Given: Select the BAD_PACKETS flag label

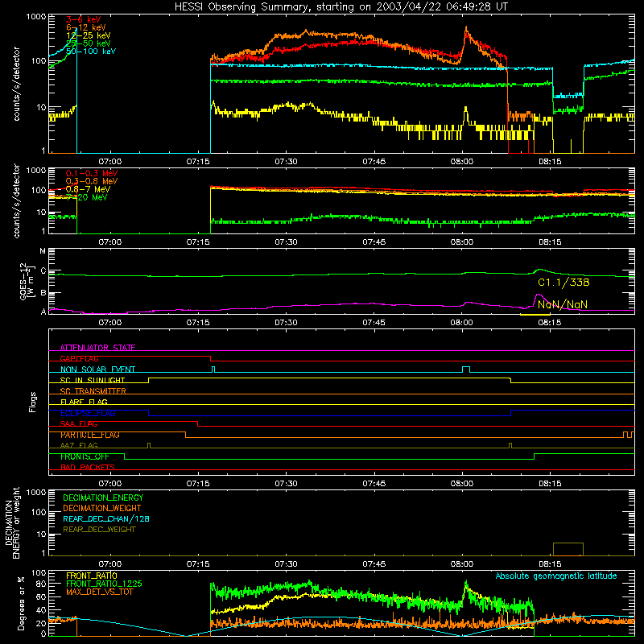Looking at the screenshot, I should click(x=88, y=467).
